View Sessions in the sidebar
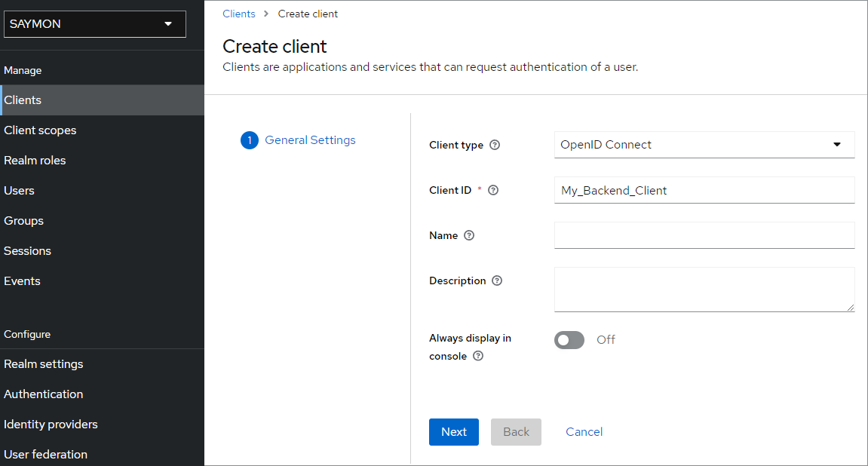This screenshot has height=466, width=868. coord(102,251)
